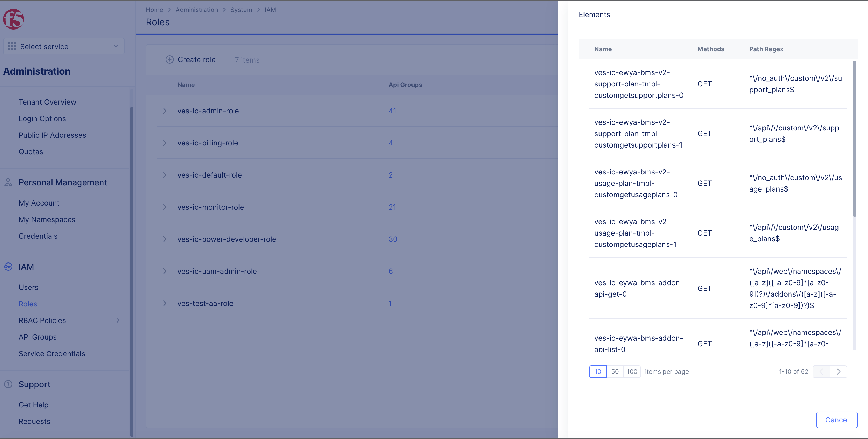Click the Home breadcrumb link
Viewport: 868px width, 439px height.
[x=154, y=10]
